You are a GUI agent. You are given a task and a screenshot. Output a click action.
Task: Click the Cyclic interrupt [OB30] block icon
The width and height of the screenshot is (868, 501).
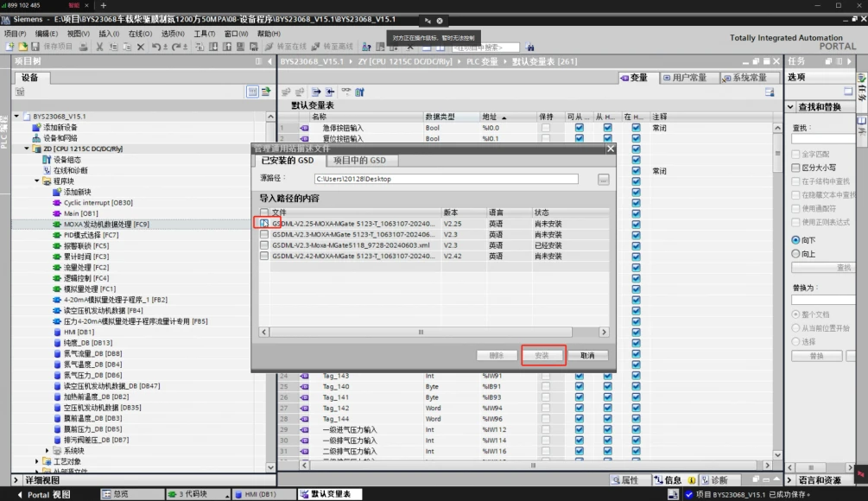(x=56, y=203)
